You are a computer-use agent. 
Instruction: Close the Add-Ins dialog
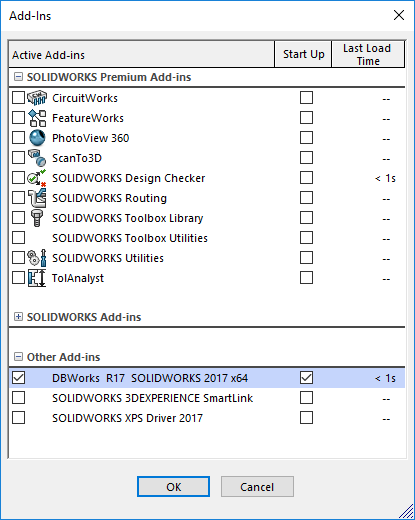tap(399, 15)
